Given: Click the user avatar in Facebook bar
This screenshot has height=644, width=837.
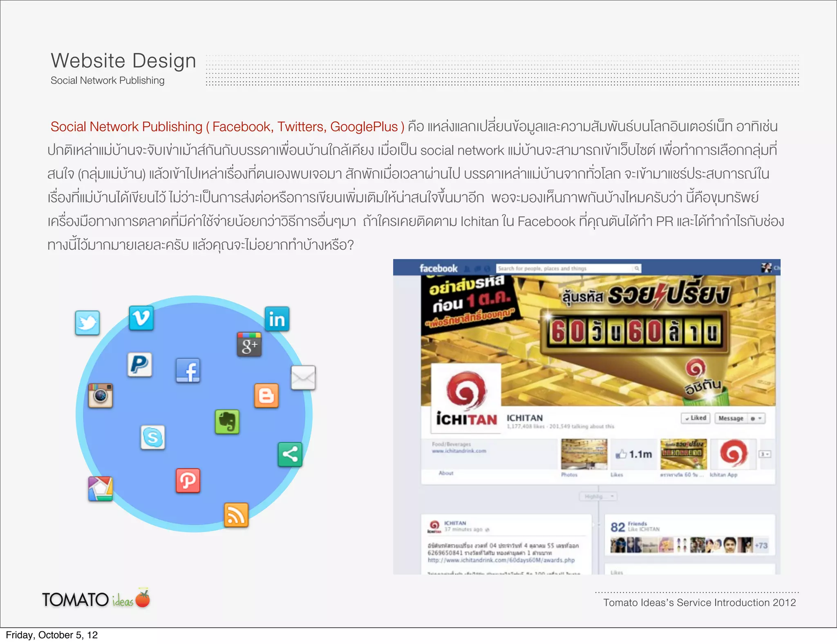Looking at the screenshot, I should (x=766, y=268).
